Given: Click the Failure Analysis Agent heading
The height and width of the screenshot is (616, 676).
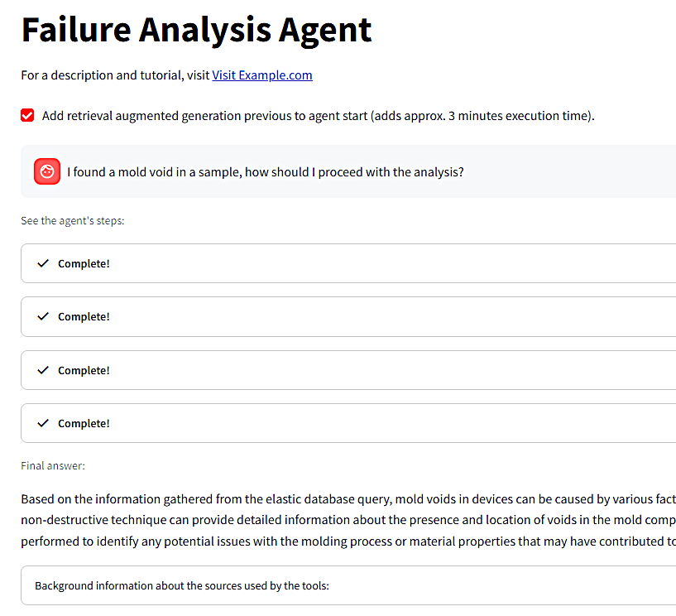Looking at the screenshot, I should click(x=196, y=31).
